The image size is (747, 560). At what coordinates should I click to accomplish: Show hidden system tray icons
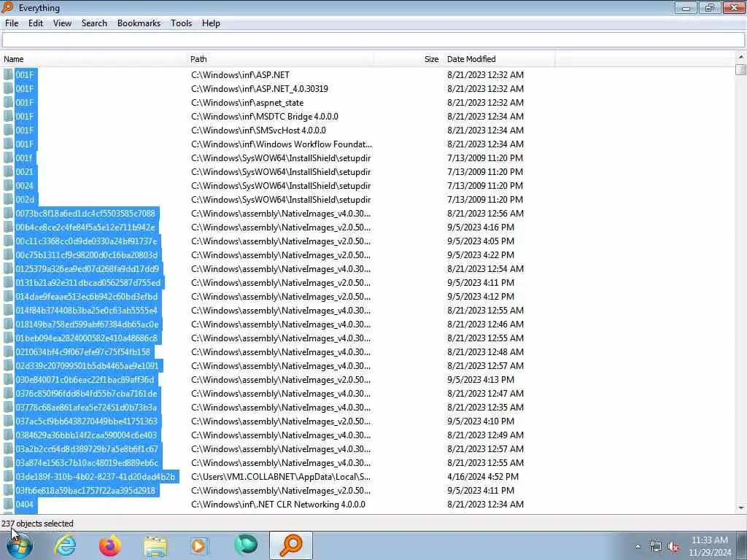click(638, 546)
